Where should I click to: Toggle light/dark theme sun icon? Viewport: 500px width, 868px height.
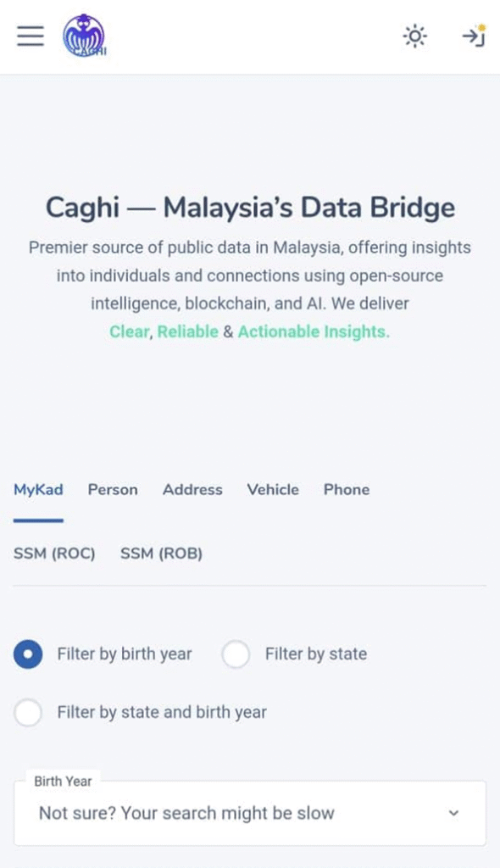coord(414,36)
